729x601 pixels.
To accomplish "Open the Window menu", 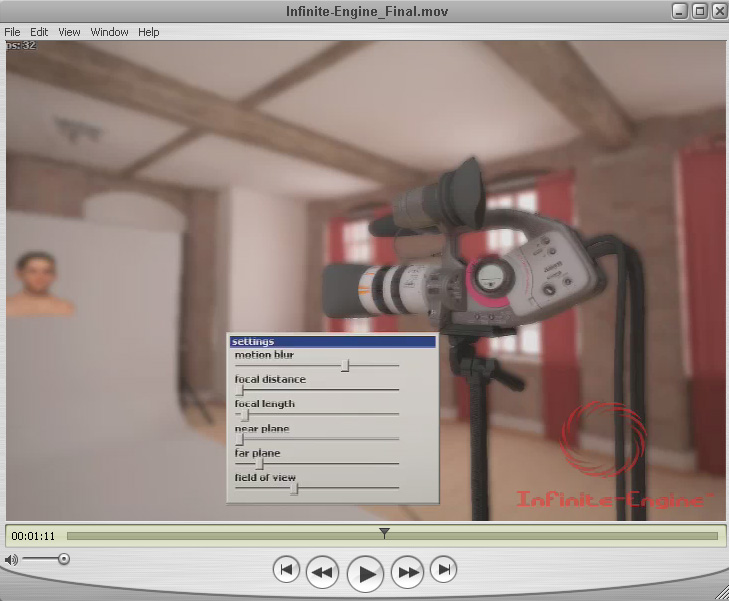I will pyautogui.click(x=109, y=32).
